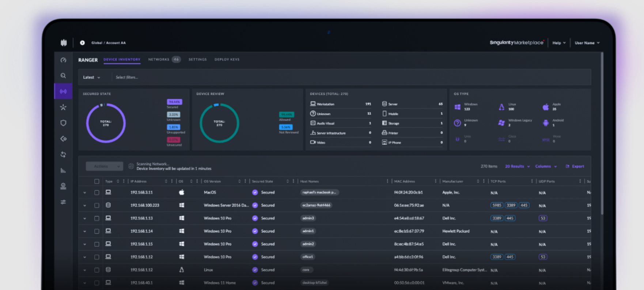Click the purple Secured legend swatch

[x=174, y=102]
